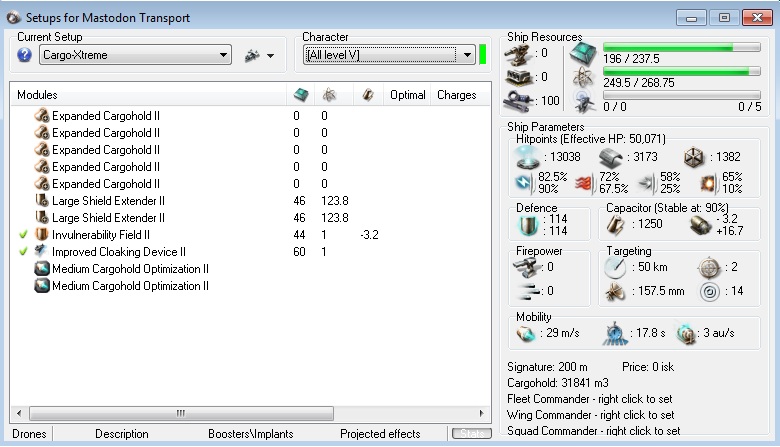Screen dimensions: 780x447
Task: Click the scrollbar right arrow
Action: click(481, 413)
